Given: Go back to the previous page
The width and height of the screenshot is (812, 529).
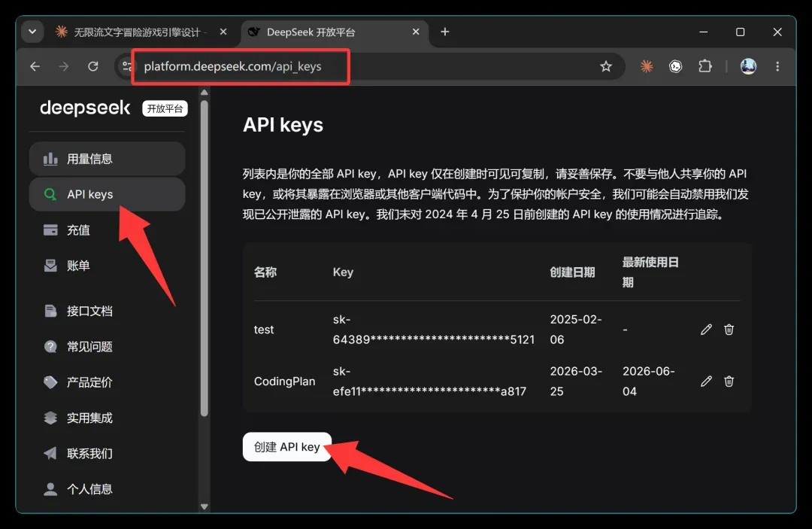Looking at the screenshot, I should (x=35, y=66).
